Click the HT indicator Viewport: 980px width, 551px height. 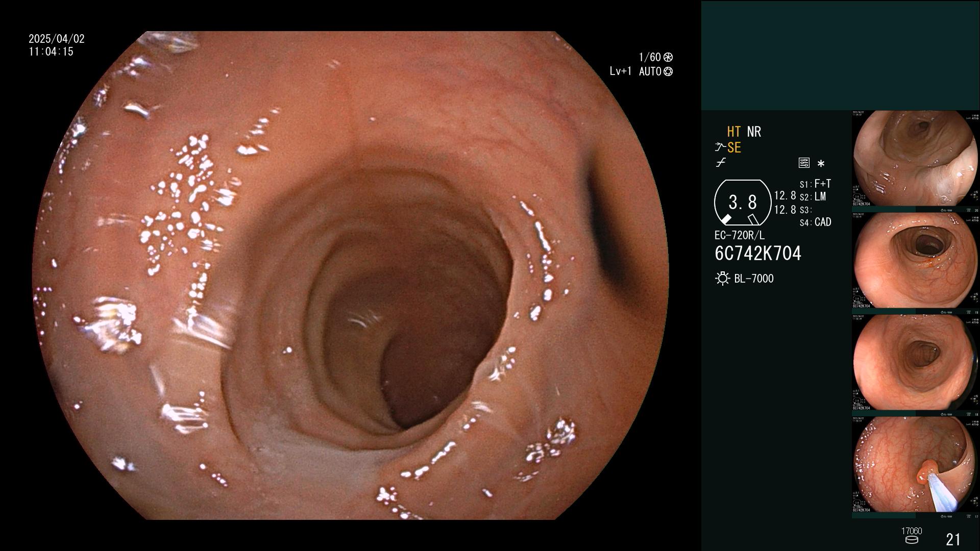(734, 132)
